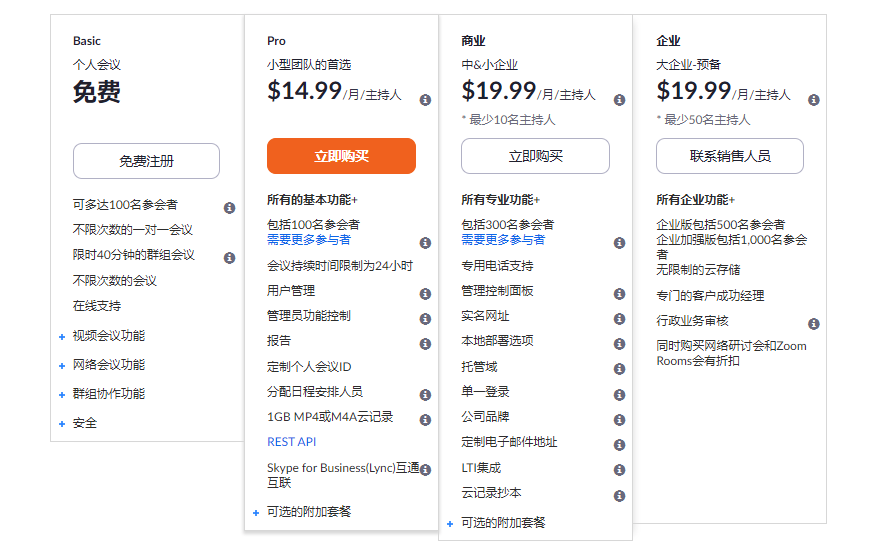The width and height of the screenshot is (872, 557).
Task: Click the 免费注册 button
Action: point(146,161)
